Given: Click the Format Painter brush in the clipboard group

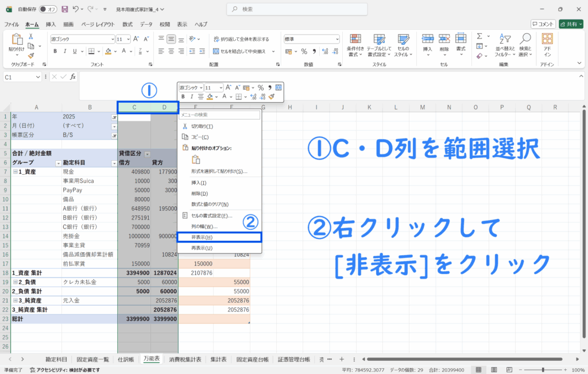Looking at the screenshot, I should 30,54.
